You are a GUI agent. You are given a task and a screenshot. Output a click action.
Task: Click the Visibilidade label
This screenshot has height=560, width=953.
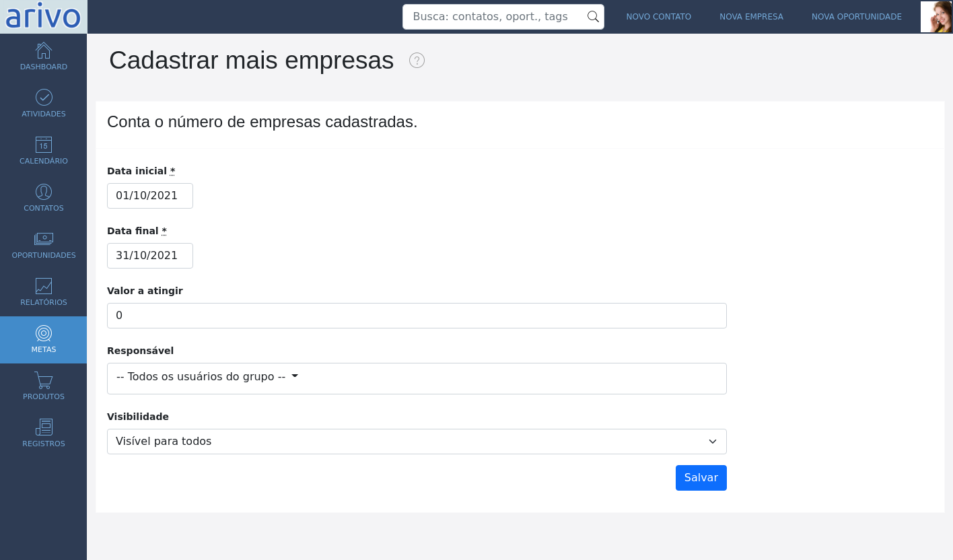[x=138, y=417]
